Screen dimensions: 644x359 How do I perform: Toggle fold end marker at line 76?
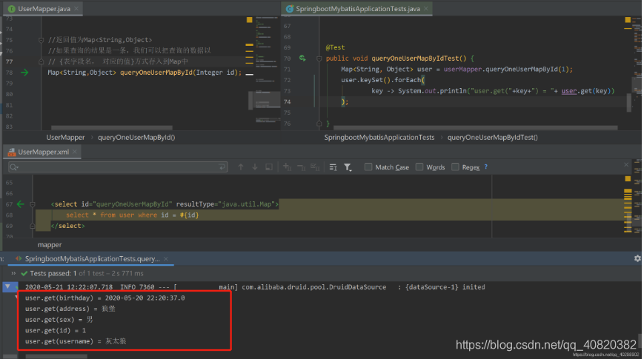point(319,123)
